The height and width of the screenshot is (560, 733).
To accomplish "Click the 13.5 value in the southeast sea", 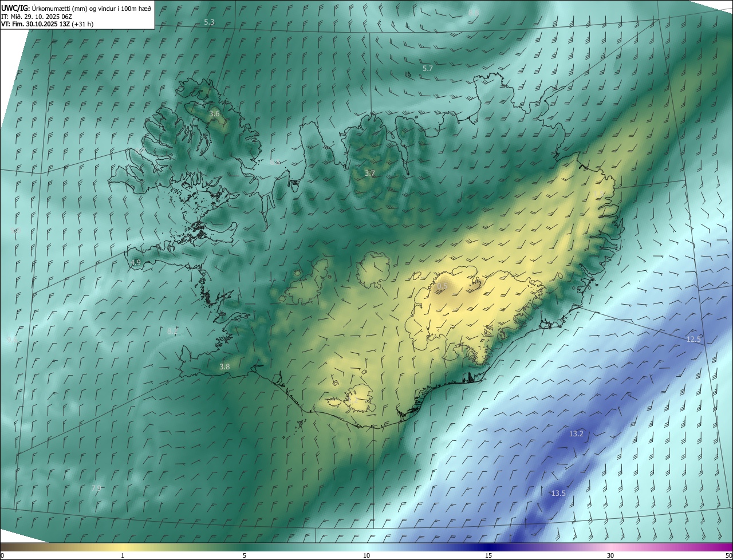I will pyautogui.click(x=558, y=493).
